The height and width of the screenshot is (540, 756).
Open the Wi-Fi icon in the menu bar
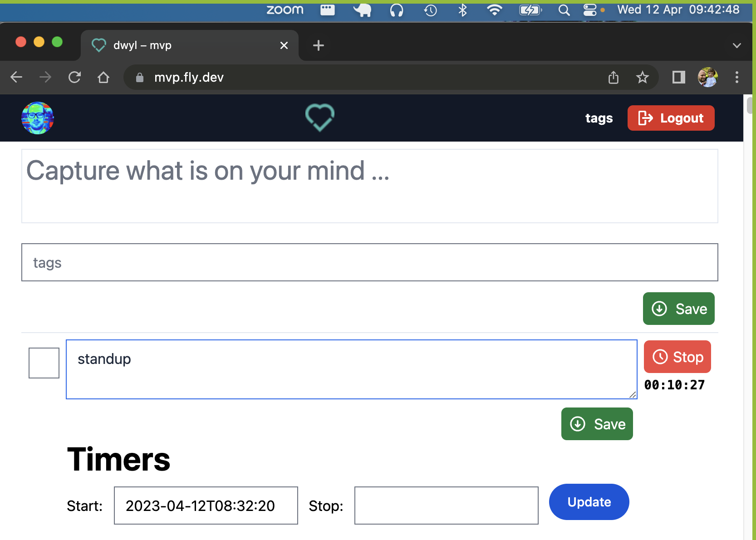[495, 10]
